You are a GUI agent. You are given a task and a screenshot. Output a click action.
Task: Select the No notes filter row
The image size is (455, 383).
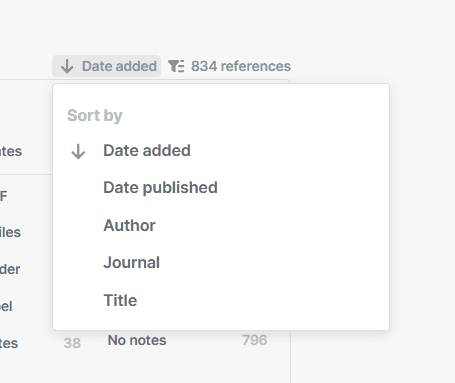tap(137, 340)
